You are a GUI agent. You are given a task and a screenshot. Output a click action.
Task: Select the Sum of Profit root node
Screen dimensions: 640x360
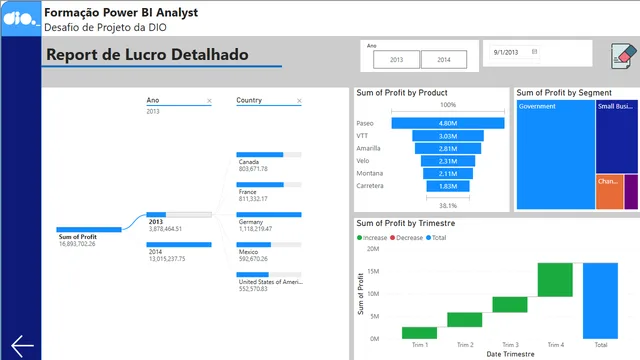pos(89,229)
